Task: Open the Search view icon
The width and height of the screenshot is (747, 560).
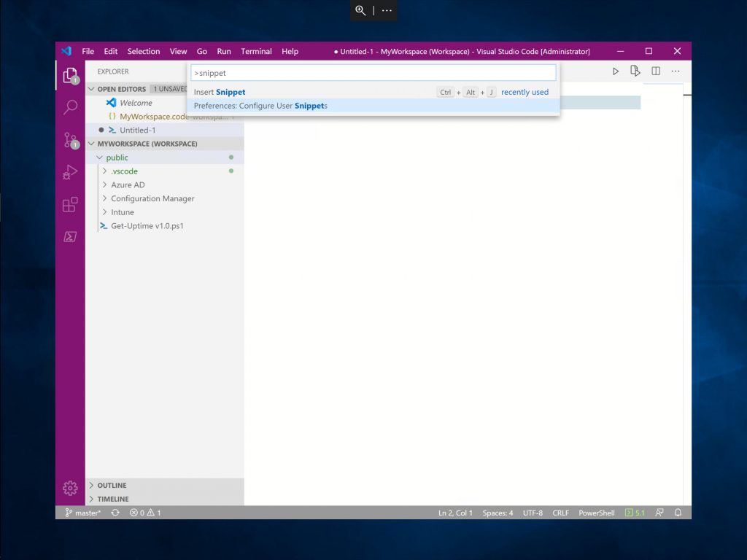Action: pos(70,107)
